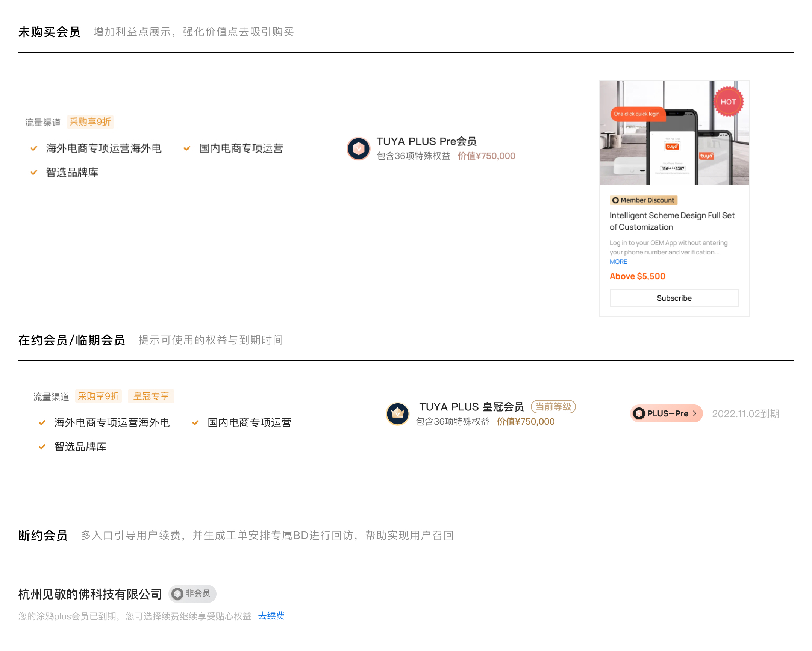
Task: Click the Above $5,500 price text
Action: pos(637,276)
